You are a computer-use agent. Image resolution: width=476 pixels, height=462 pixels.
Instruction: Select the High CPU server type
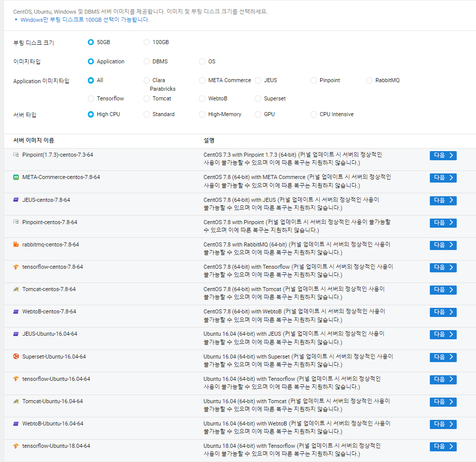pos(91,115)
